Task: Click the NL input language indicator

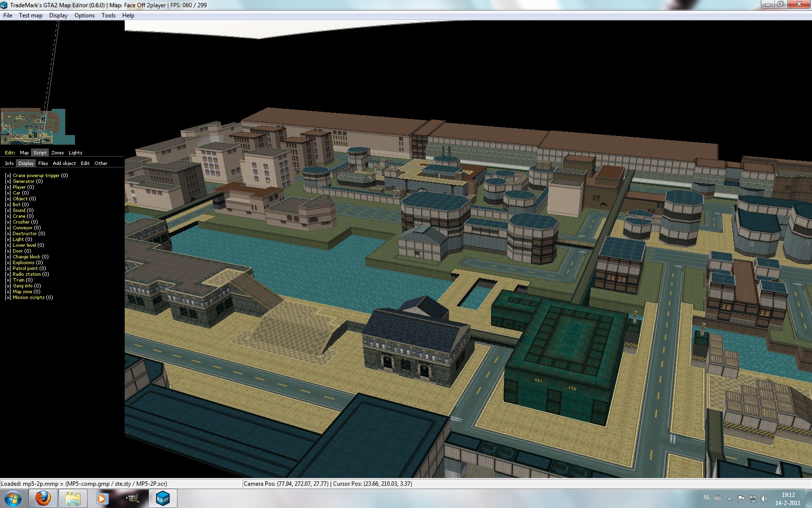Action: (x=707, y=497)
